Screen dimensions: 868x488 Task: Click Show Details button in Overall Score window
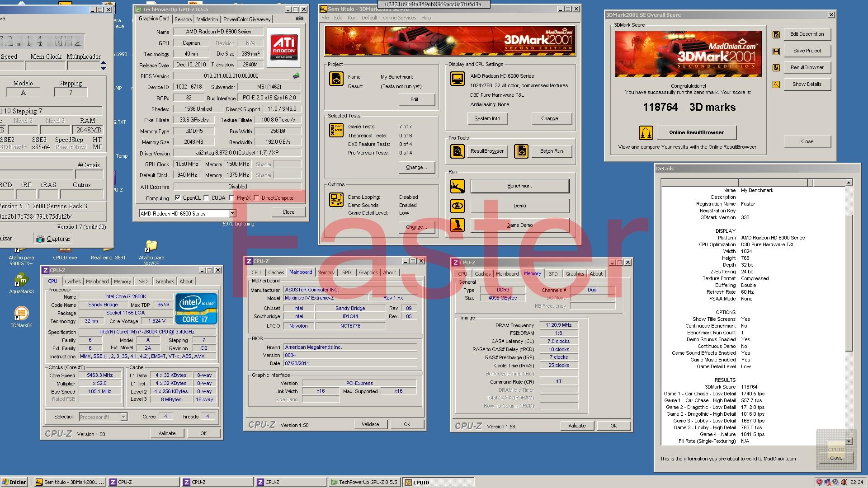coord(807,84)
